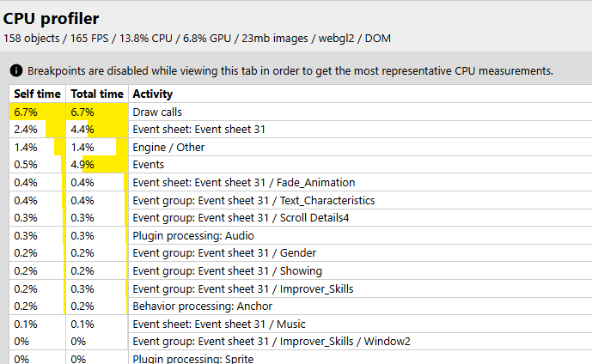This screenshot has height=364, width=592.
Task: Click the Events activity row
Action: pos(301,165)
